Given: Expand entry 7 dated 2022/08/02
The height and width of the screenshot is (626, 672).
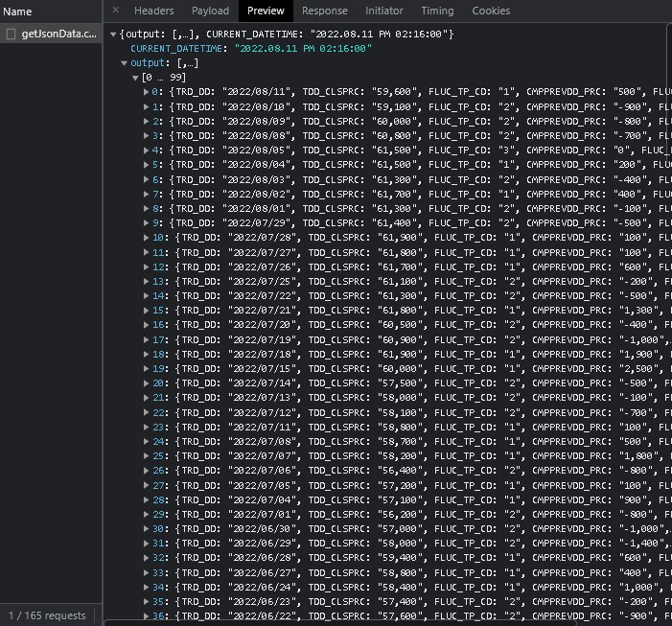Looking at the screenshot, I should 146,194.
